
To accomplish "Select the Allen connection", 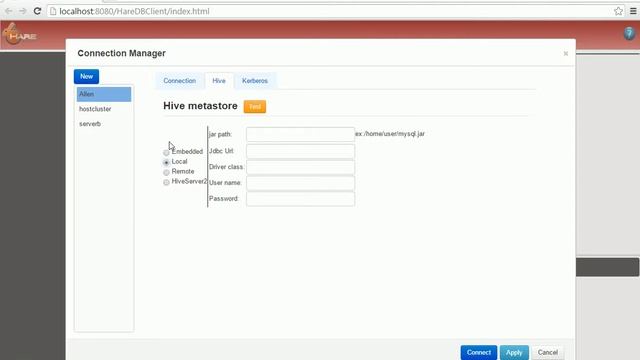I will pos(104,94).
